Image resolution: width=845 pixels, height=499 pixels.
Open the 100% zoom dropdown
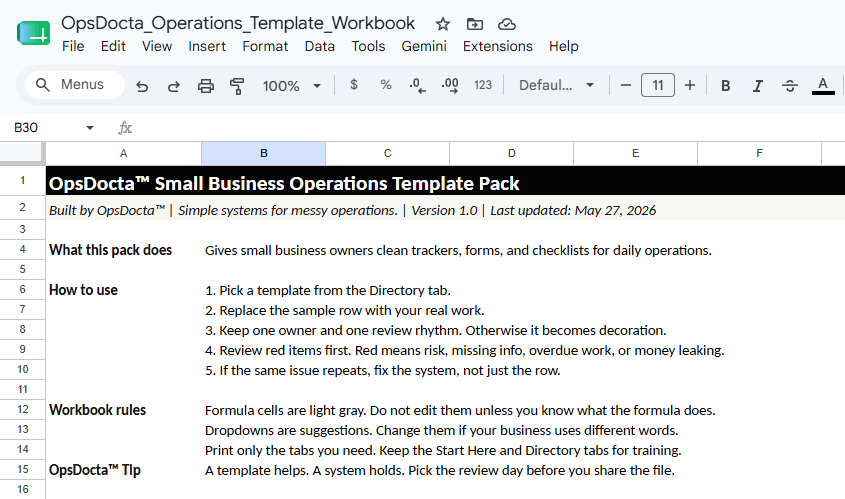292,86
